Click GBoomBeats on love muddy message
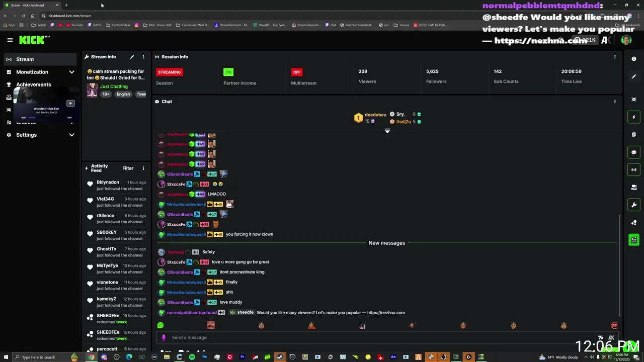644x362 pixels. (x=180, y=302)
